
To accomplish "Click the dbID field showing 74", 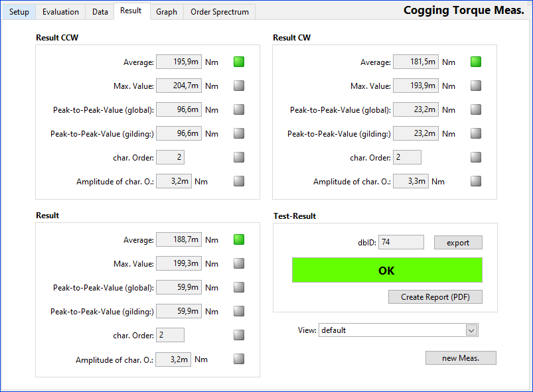I will click(401, 242).
